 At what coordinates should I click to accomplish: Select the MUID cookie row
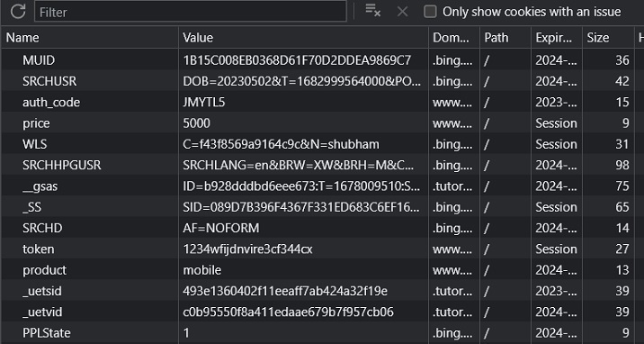(322, 60)
